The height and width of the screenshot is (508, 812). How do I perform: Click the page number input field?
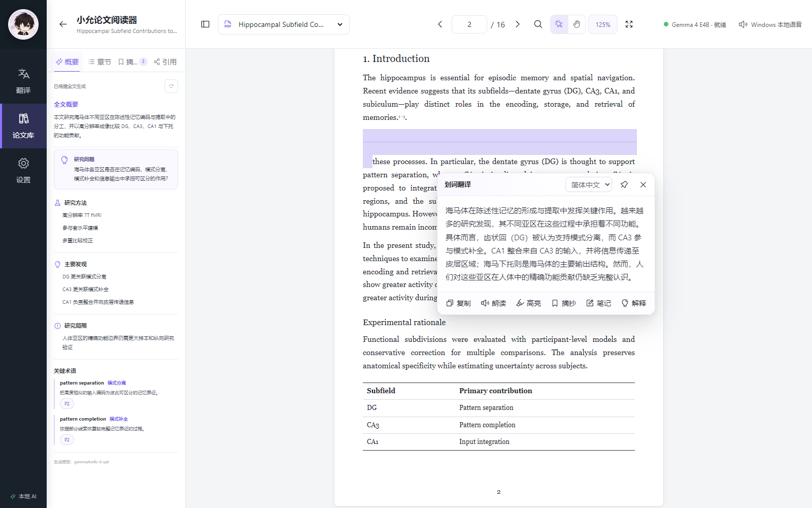469,24
